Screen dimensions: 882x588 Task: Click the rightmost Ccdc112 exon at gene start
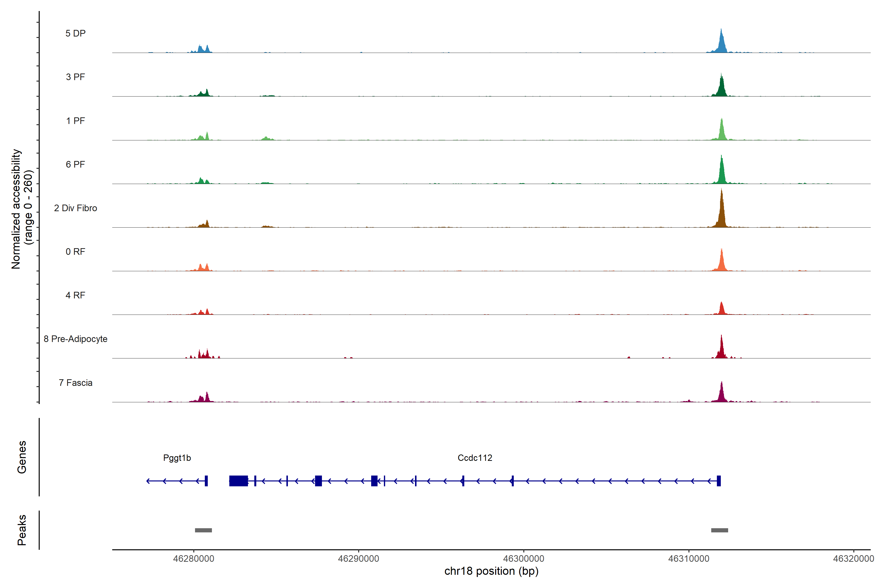[719, 481]
